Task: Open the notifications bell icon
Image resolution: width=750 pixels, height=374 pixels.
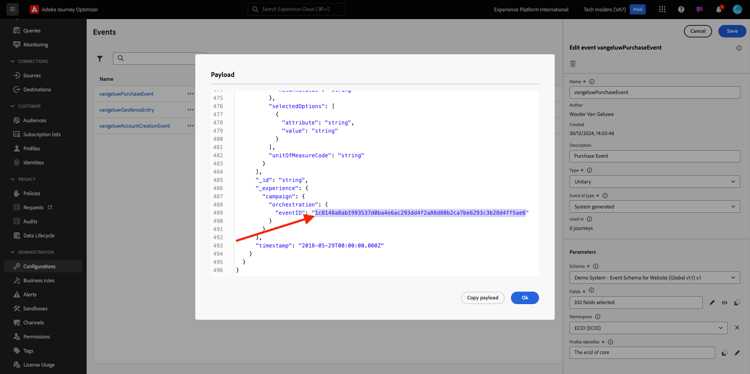Action: pyautogui.click(x=719, y=9)
